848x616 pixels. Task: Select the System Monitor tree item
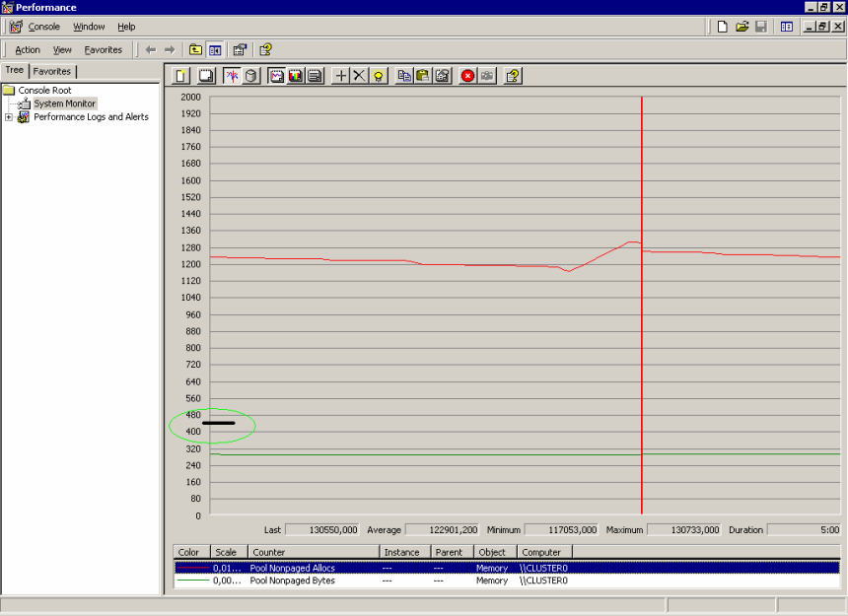point(64,103)
